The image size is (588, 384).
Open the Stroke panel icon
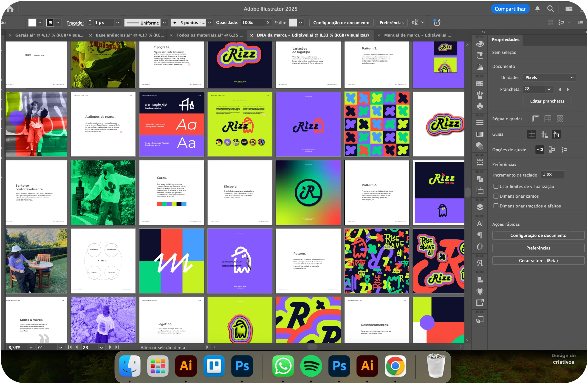[x=480, y=123]
